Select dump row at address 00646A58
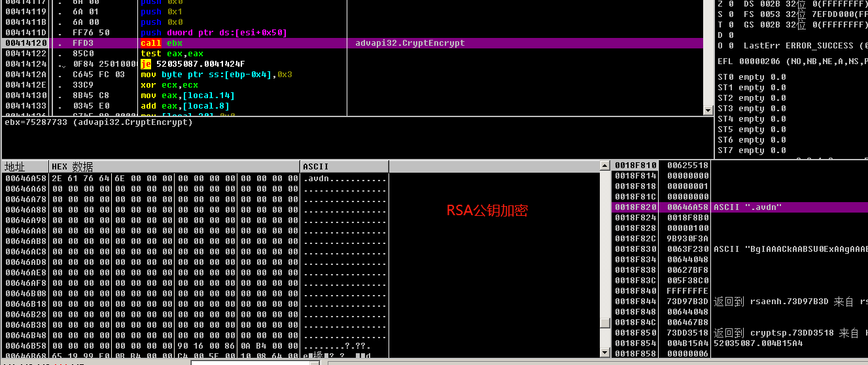 [25, 179]
